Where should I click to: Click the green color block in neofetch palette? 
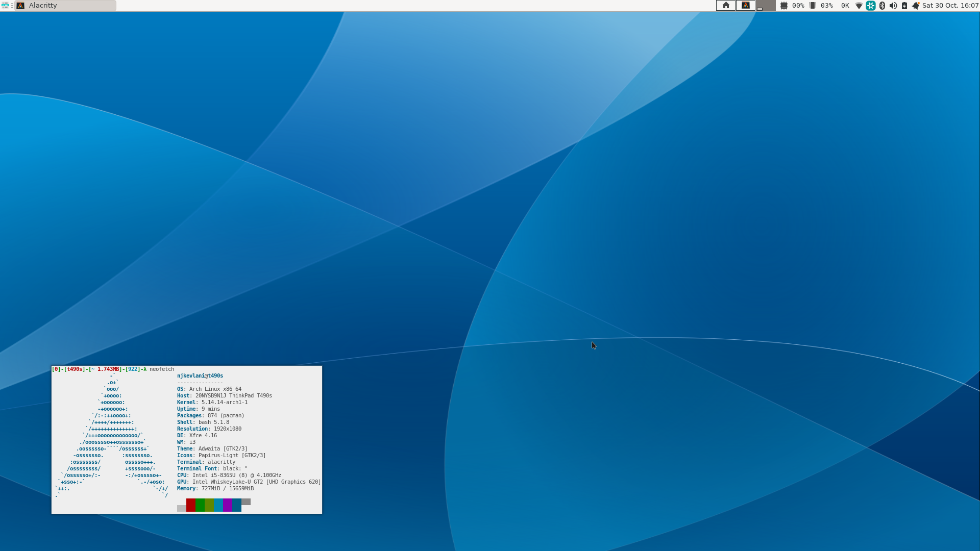pos(200,505)
